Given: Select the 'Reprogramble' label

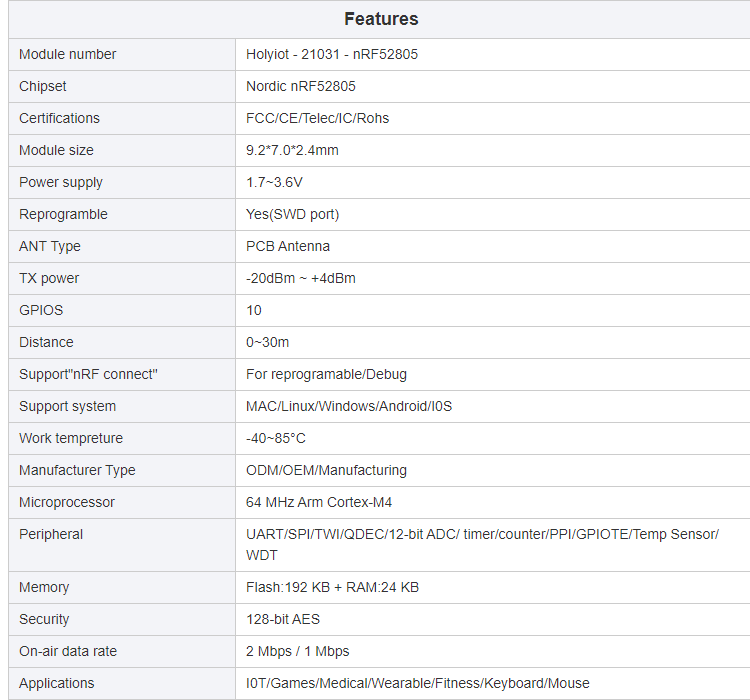Looking at the screenshot, I should pyautogui.click(x=63, y=214).
